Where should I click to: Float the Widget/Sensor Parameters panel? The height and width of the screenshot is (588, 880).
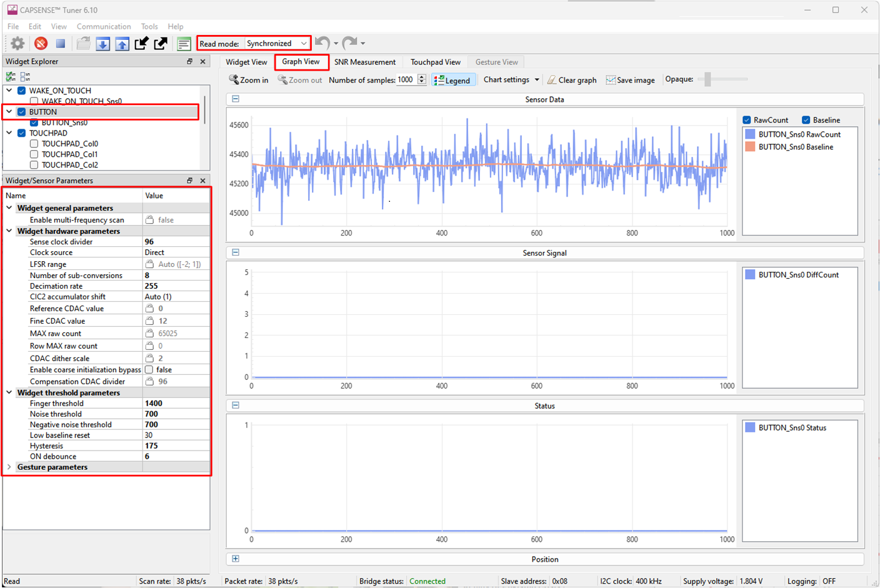pos(189,181)
